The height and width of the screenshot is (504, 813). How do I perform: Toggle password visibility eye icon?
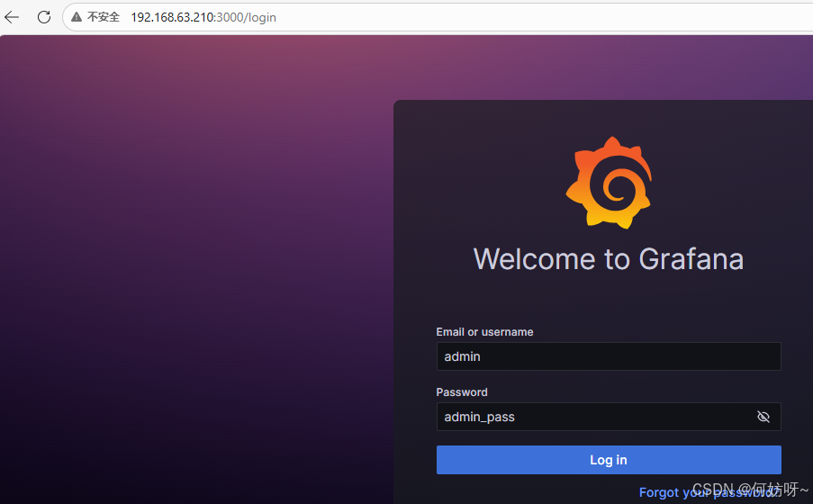tap(763, 417)
